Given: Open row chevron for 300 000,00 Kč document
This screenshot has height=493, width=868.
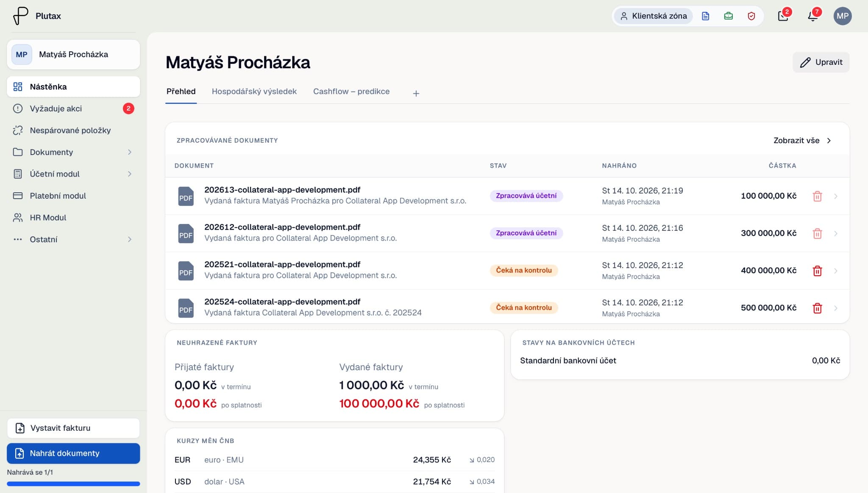Looking at the screenshot, I should coord(836,233).
